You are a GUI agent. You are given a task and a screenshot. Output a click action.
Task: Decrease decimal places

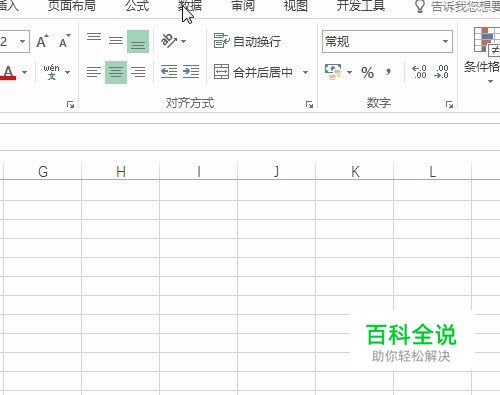click(x=441, y=72)
